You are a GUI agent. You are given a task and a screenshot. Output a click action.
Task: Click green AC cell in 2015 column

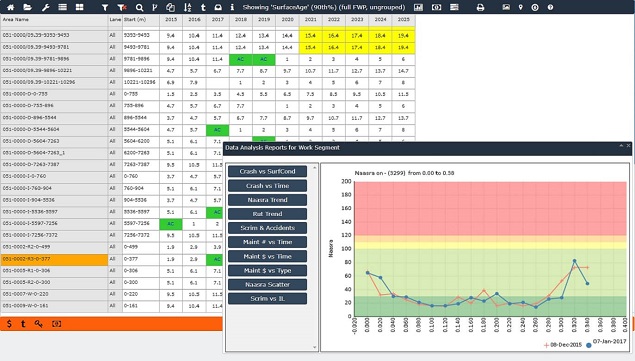pyautogui.click(x=171, y=224)
